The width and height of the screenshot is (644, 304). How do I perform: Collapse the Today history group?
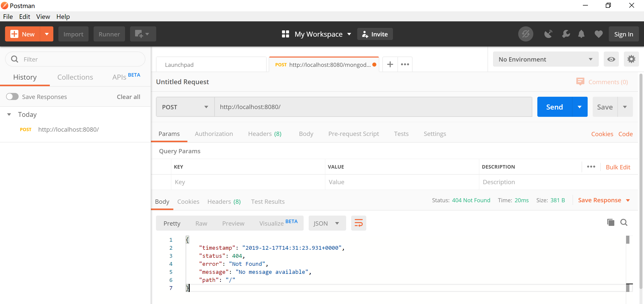pyautogui.click(x=9, y=115)
